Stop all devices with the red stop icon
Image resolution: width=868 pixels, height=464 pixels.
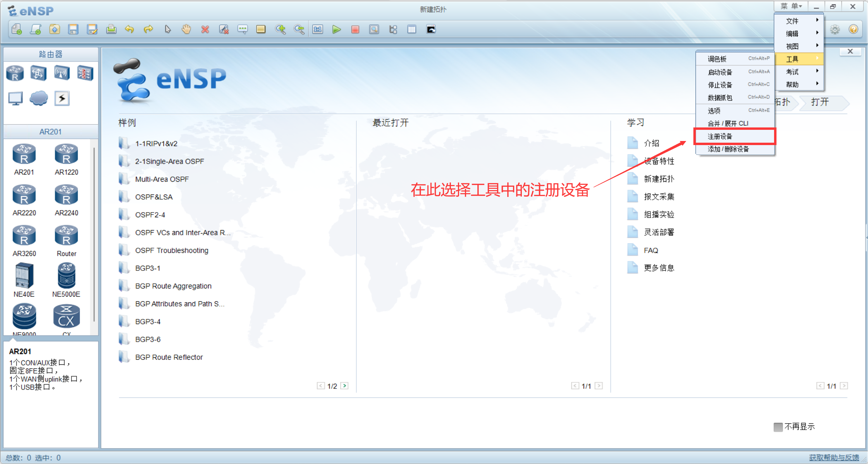(x=355, y=29)
